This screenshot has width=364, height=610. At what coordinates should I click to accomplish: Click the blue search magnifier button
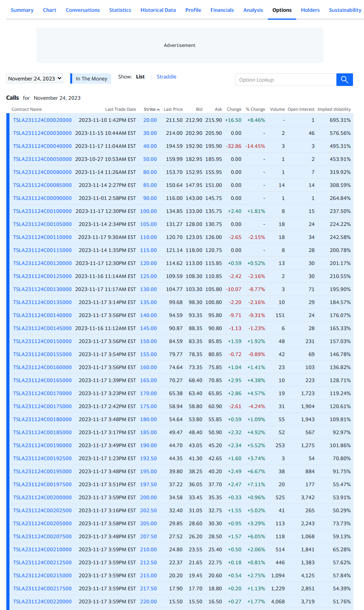(x=344, y=80)
